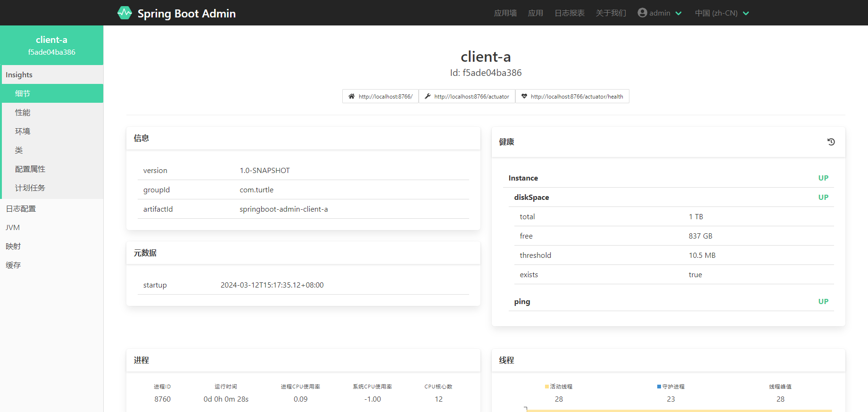Click the artifactId value springboot-admin-client-a
The image size is (868, 412).
coord(284,209)
